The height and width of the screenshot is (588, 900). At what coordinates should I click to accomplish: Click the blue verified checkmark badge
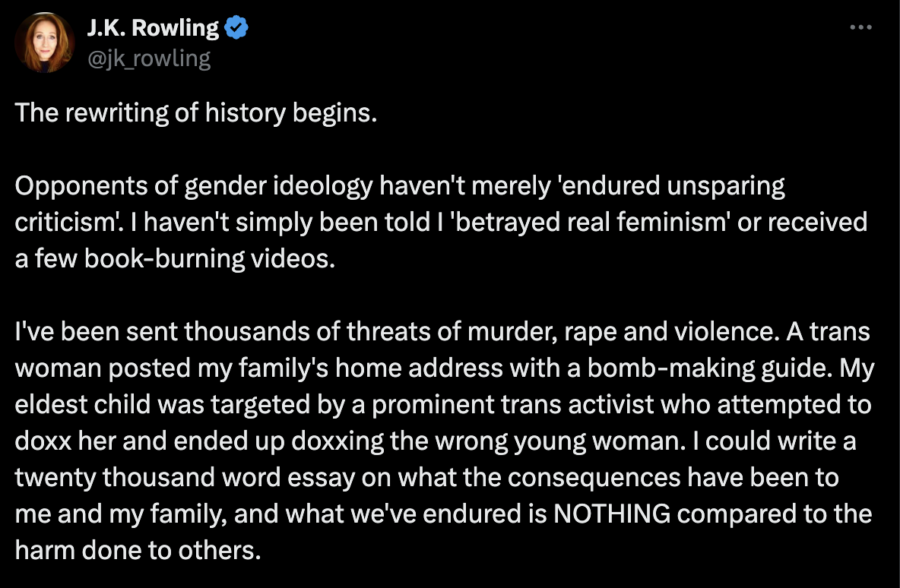click(237, 29)
